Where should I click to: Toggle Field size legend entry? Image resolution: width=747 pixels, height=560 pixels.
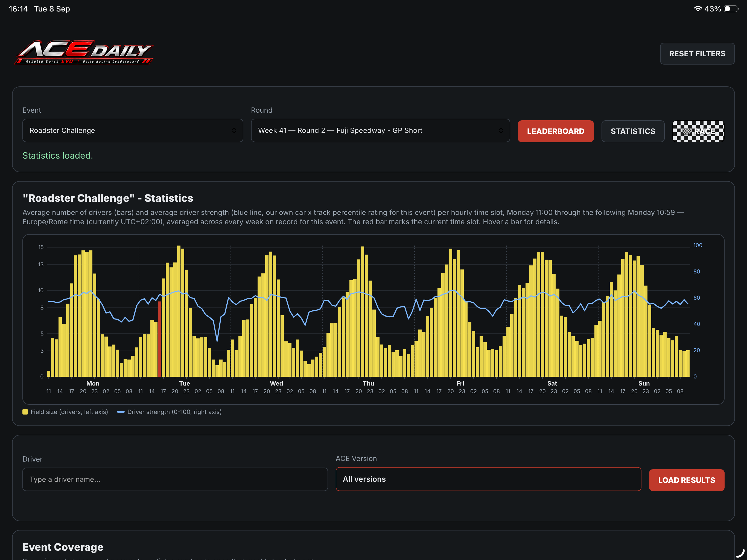[x=65, y=412]
